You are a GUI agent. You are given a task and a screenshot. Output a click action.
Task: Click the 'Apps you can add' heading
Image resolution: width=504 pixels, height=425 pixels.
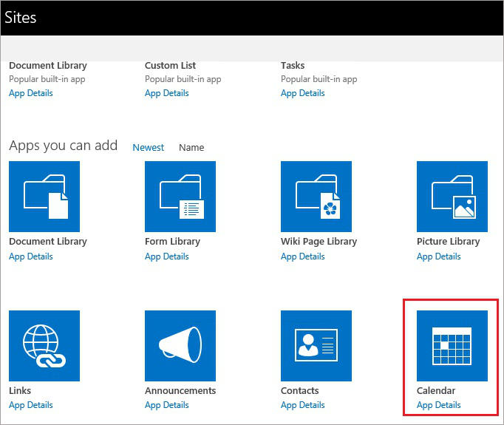pos(64,146)
